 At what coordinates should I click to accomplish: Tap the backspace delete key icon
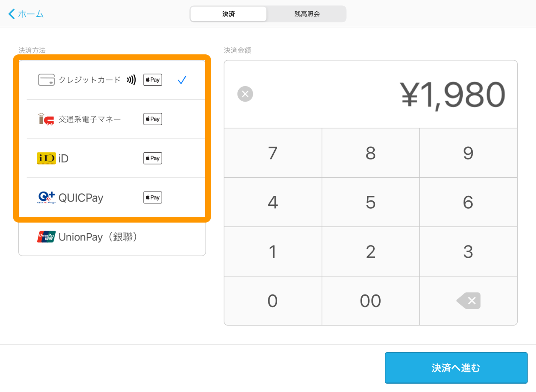469,300
